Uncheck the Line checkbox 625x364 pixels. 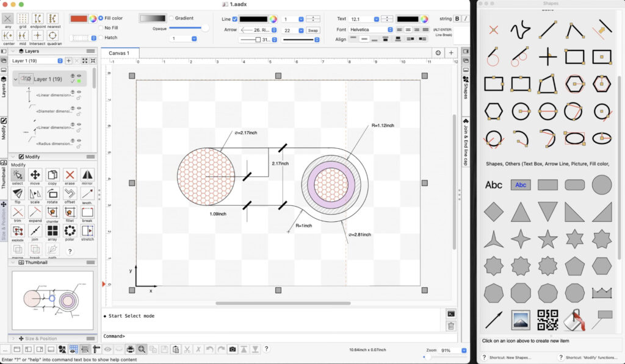pos(235,19)
